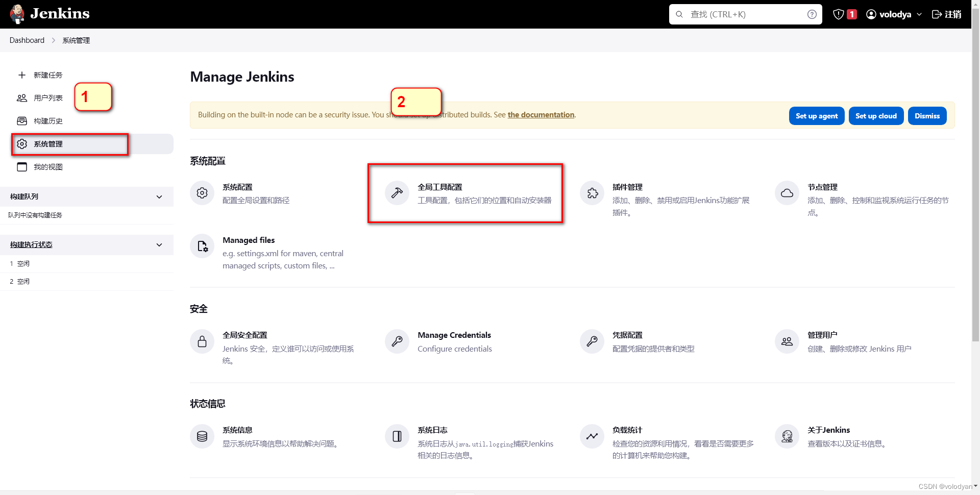Open the 负载统计 title
Image resolution: width=980 pixels, height=495 pixels.
[627, 430]
